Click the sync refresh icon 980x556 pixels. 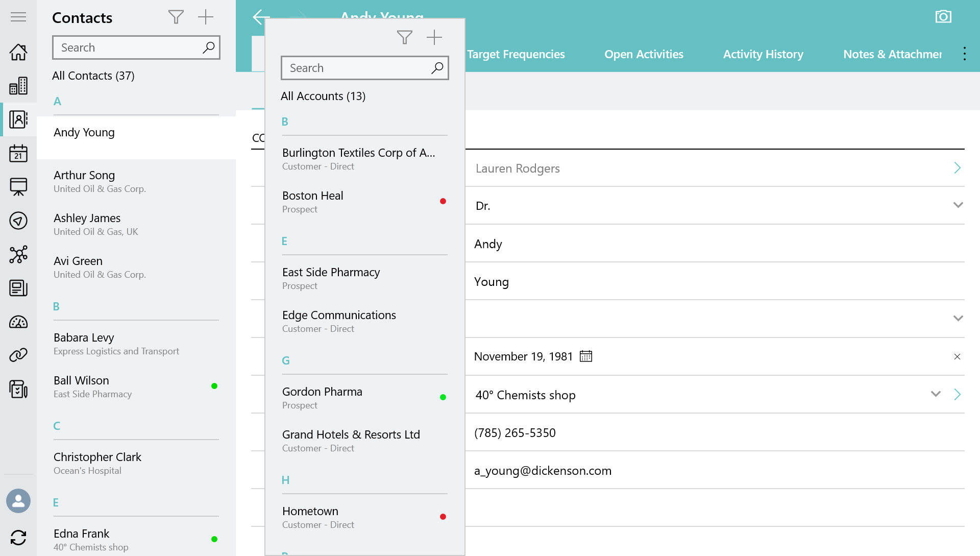(18, 538)
